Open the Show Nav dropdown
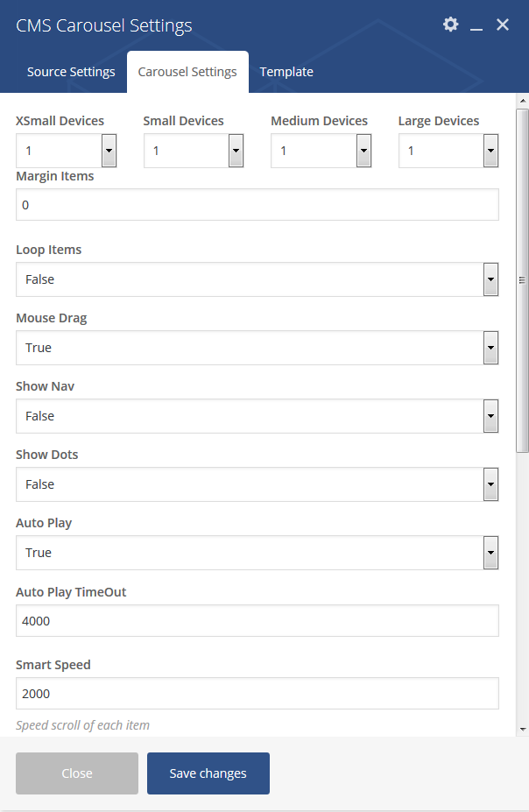Screen dimensions: 529x812 pos(257,416)
